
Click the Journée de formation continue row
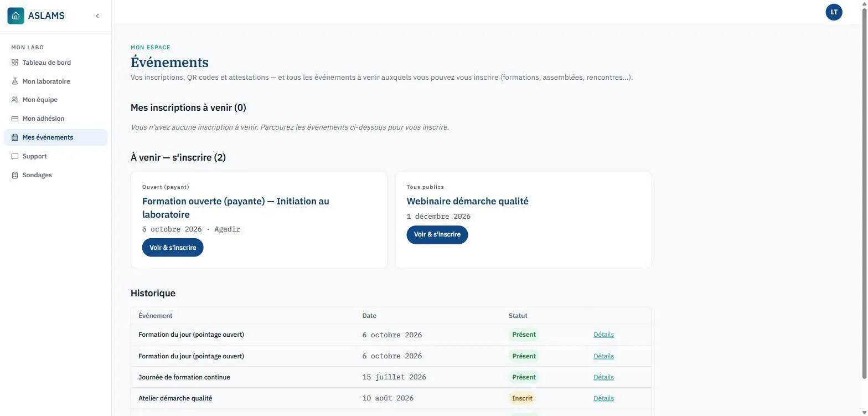click(x=391, y=377)
